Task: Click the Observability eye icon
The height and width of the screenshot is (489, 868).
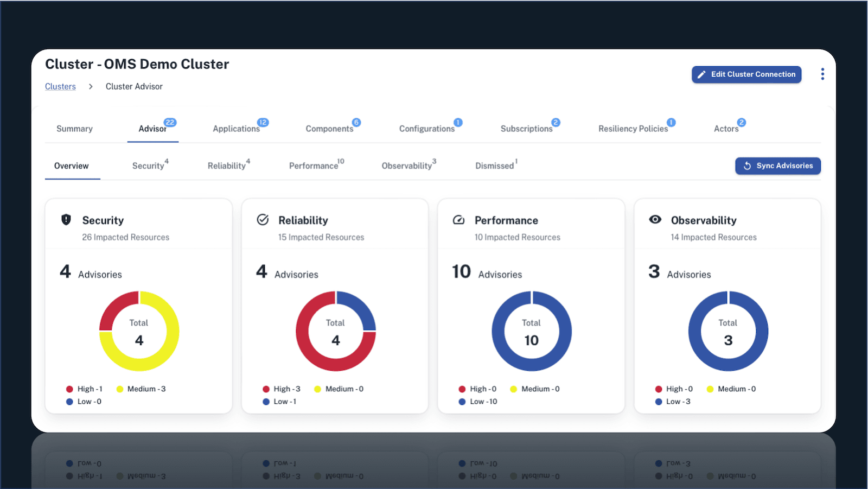Action: coord(654,219)
